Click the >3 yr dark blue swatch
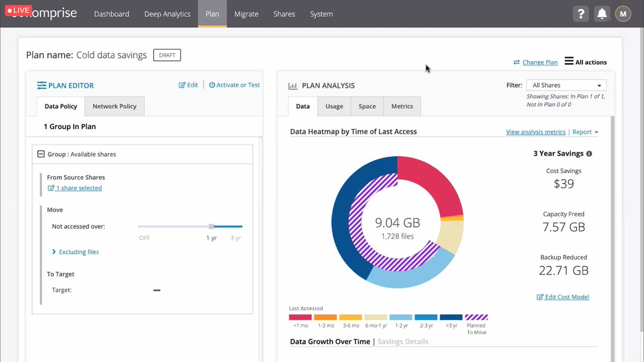Viewport: 644px width, 362px height. pyautogui.click(x=451, y=317)
